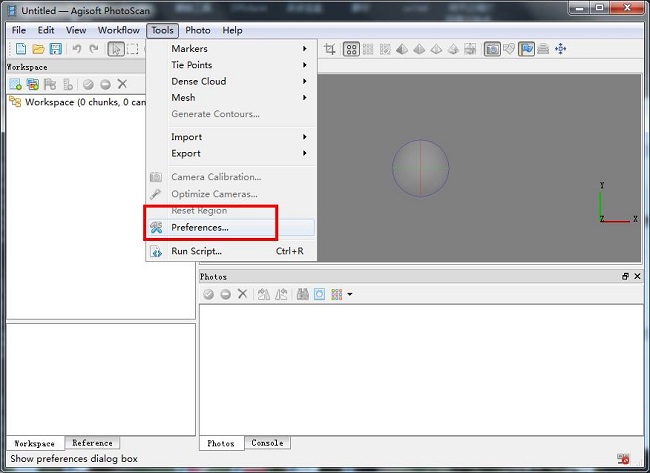Select the Photos bottom tab
The width and height of the screenshot is (650, 473).
click(x=221, y=444)
